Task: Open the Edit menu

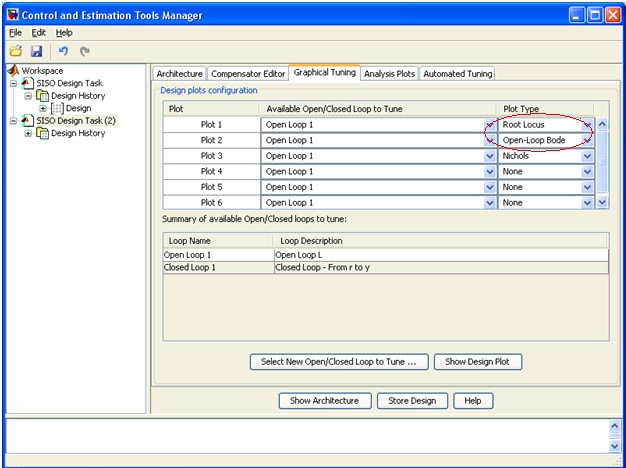Action: click(39, 33)
